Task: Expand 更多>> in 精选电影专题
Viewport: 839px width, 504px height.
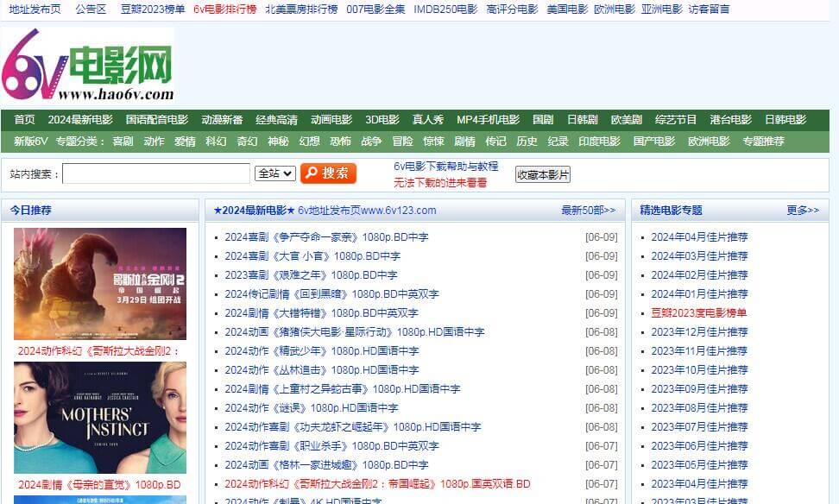Action: pyautogui.click(x=803, y=210)
